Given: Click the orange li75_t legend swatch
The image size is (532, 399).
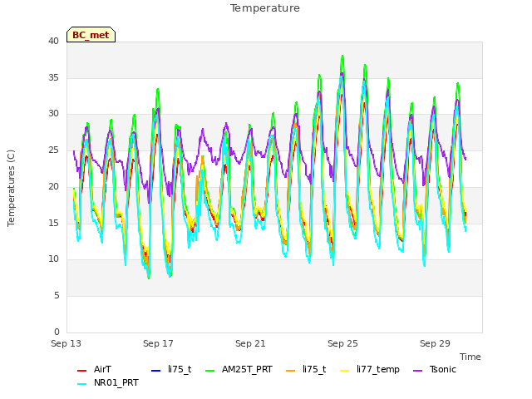Looking at the screenshot, I should pyautogui.click(x=290, y=371).
